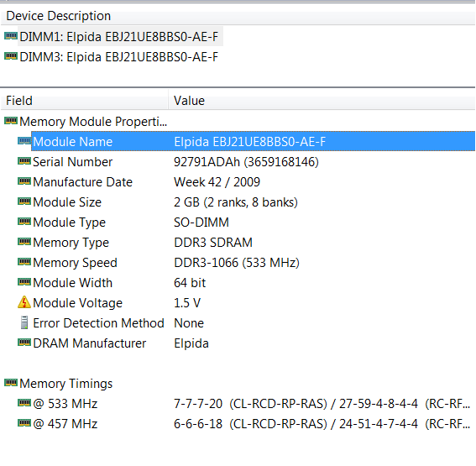The height and width of the screenshot is (466, 476).
Task: Click the 2 GB (2 ranks, 8 banks) value
Action: (x=236, y=202)
